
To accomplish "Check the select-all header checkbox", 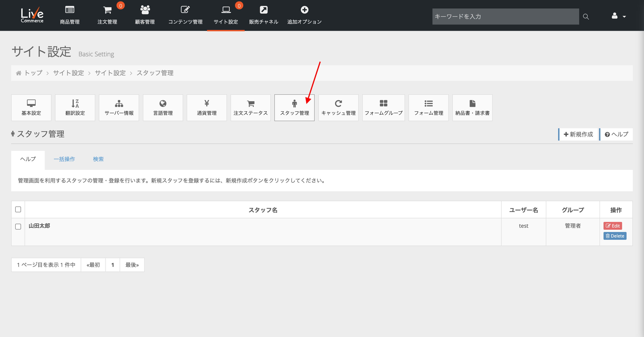I will point(18,209).
